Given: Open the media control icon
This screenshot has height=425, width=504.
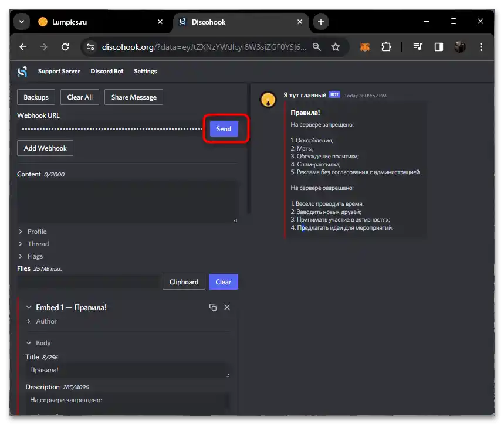Looking at the screenshot, I should click(418, 47).
